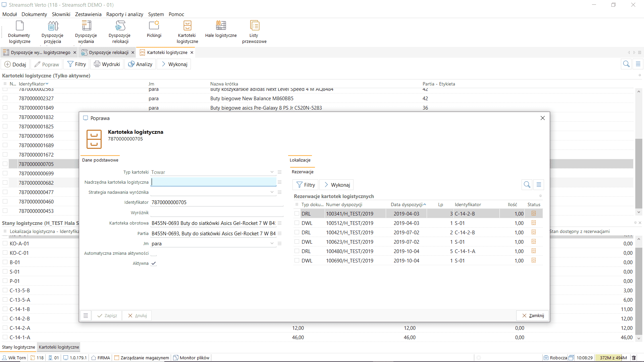Click the Zapisz button
Image resolution: width=644 pixels, height=362 pixels.
pos(107,315)
